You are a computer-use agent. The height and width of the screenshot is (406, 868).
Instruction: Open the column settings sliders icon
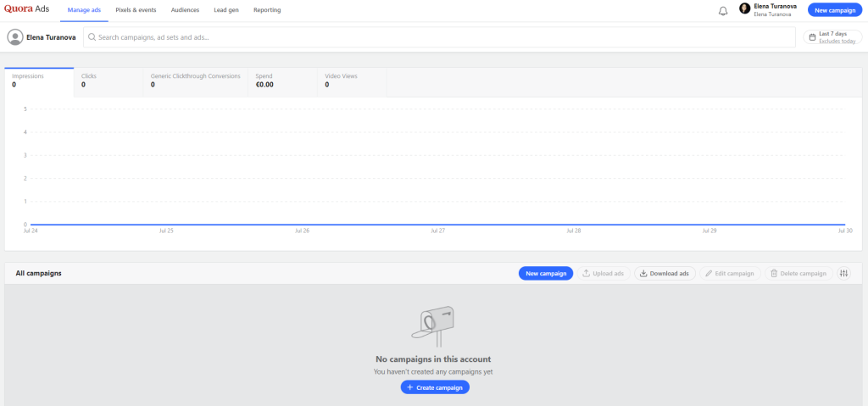(x=843, y=274)
